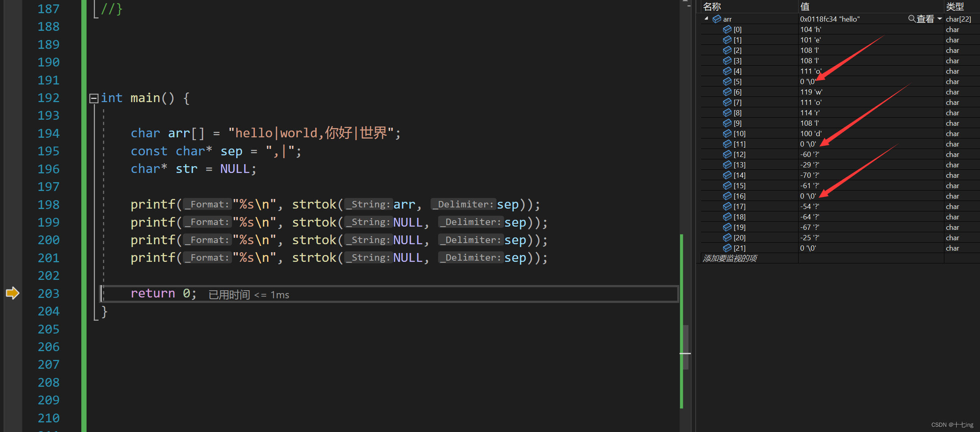The width and height of the screenshot is (980, 432).
Task: Click the cube icon for element [17]
Action: coord(727,206)
